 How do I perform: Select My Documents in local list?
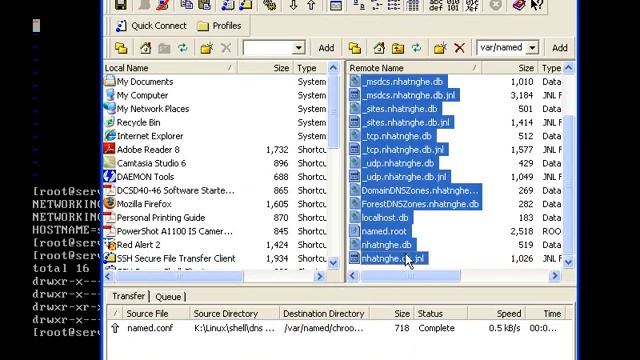pos(145,82)
